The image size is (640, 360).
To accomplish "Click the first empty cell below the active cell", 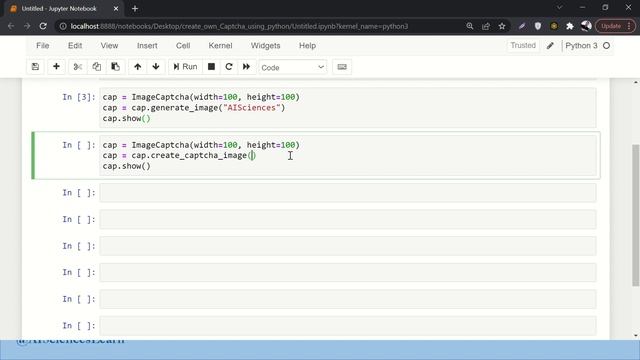I will pyautogui.click(x=348, y=193).
